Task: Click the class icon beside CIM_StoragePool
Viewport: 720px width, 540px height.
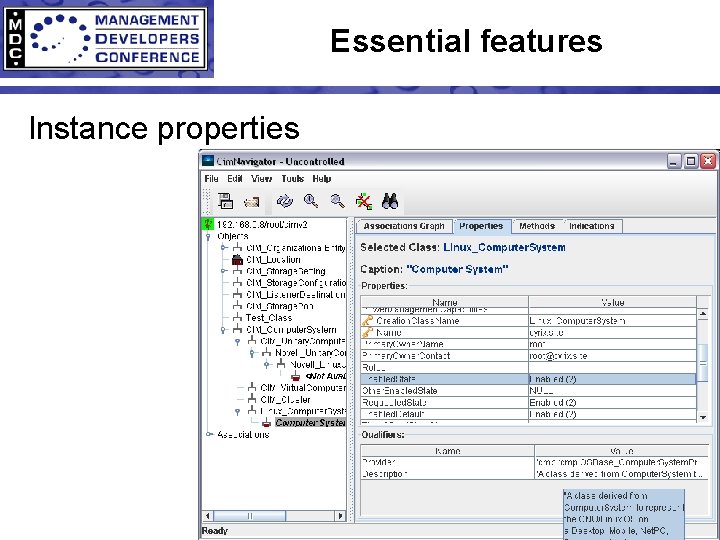Action: tap(237, 306)
